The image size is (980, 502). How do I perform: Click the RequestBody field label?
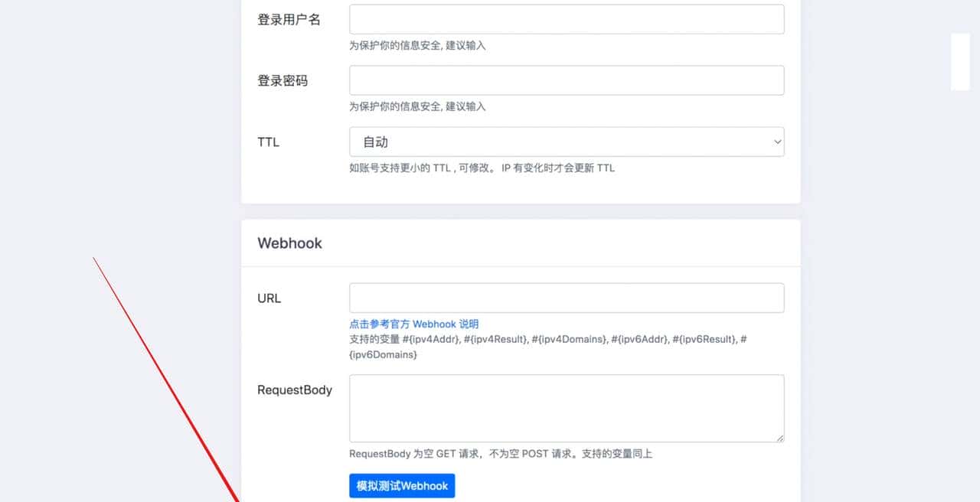[294, 390]
